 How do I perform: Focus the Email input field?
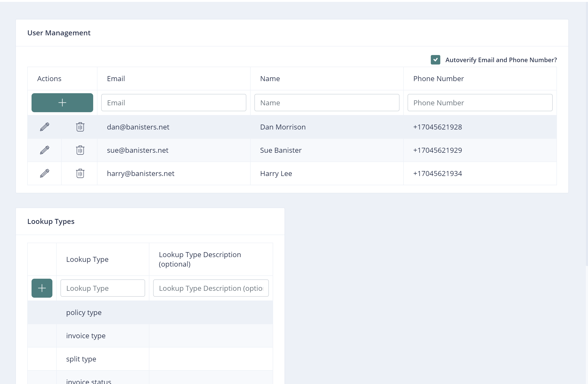[x=173, y=102]
